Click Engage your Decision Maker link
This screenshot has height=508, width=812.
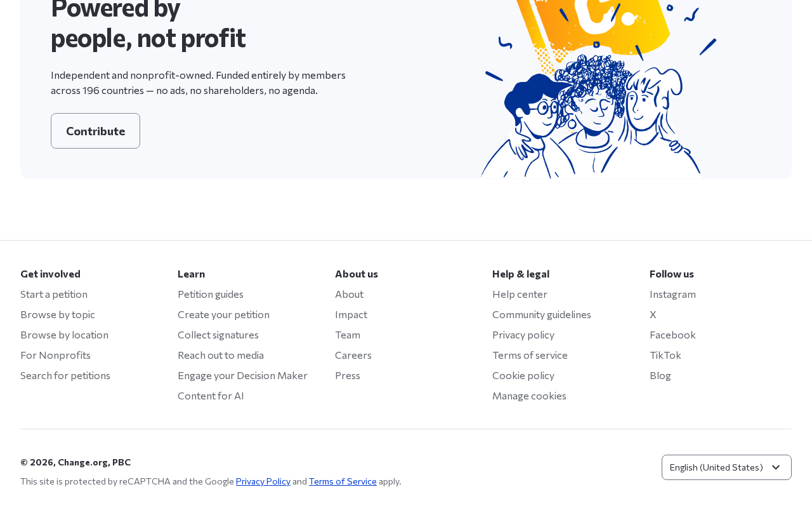tap(242, 375)
